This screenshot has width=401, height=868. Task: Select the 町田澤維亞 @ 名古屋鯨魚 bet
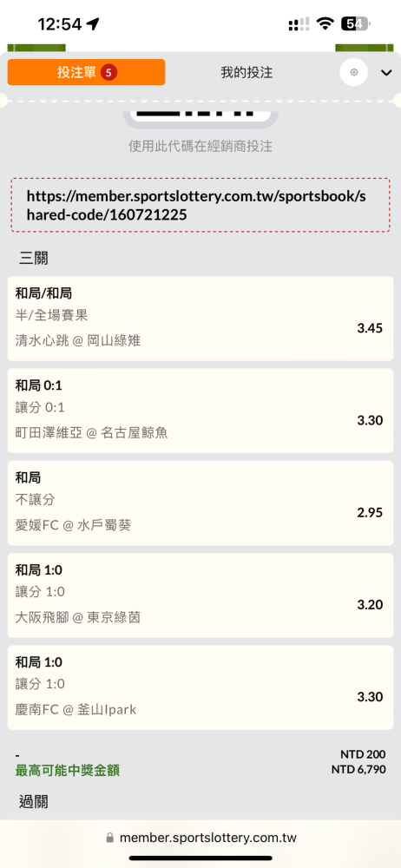(x=200, y=411)
